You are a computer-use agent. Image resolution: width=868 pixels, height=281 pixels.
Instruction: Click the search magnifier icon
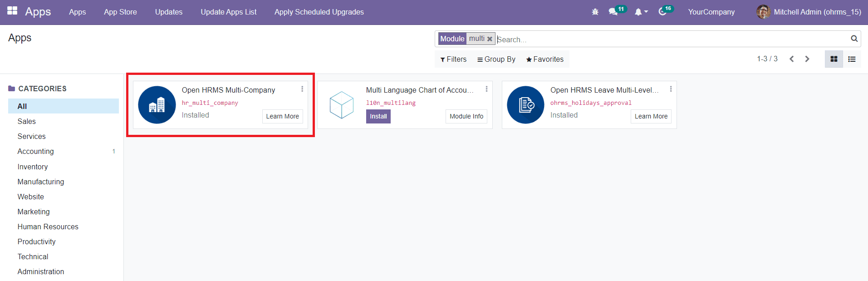(854, 39)
